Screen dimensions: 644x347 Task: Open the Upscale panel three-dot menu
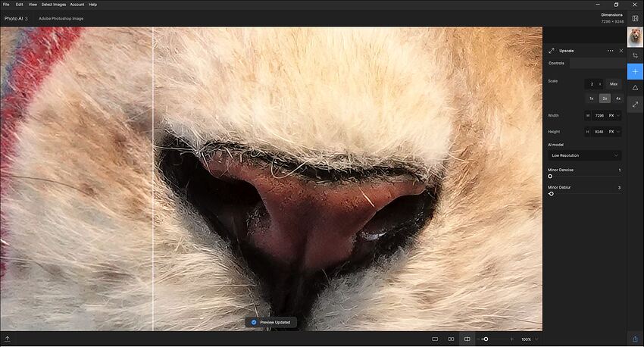pos(610,51)
